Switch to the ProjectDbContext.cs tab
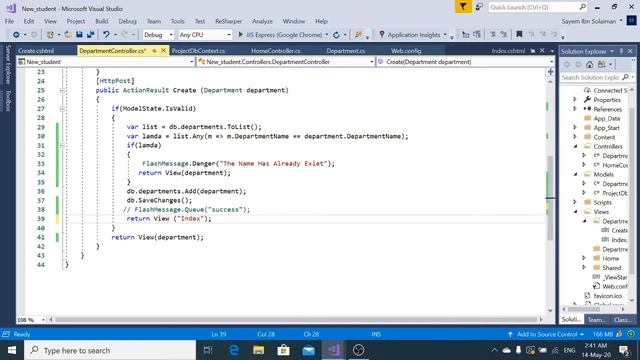 tap(198, 51)
